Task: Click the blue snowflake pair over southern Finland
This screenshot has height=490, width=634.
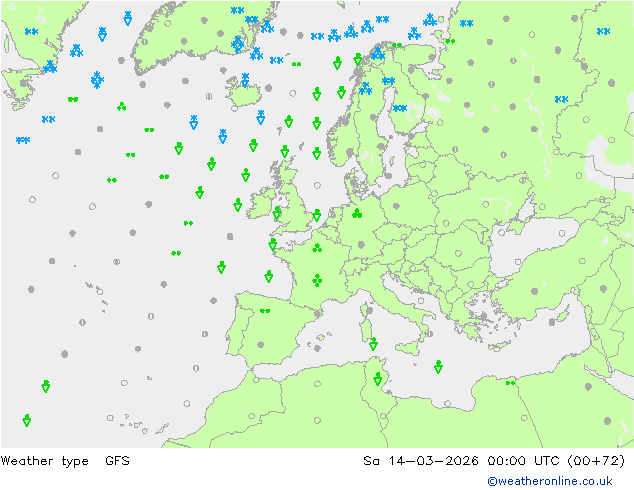Action: click(400, 108)
